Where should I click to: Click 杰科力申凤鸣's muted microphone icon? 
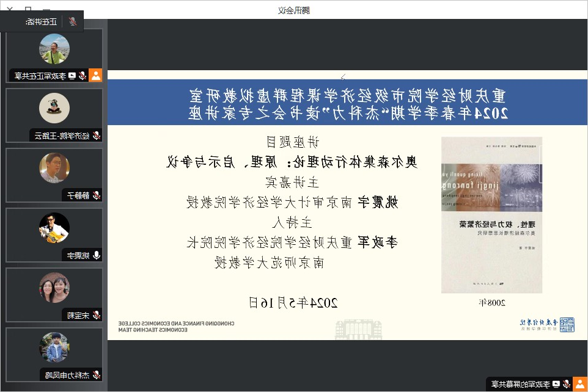pos(96,375)
